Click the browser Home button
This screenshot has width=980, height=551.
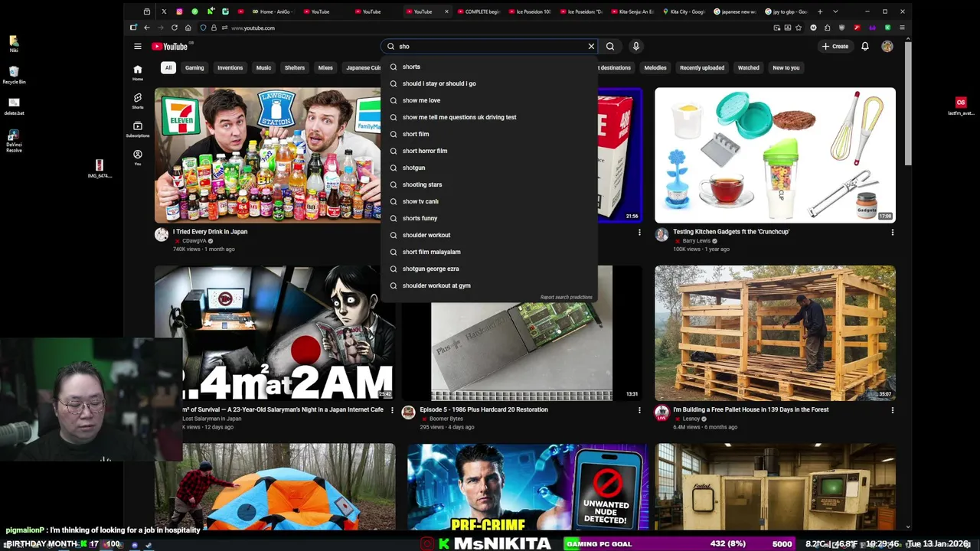(188, 28)
